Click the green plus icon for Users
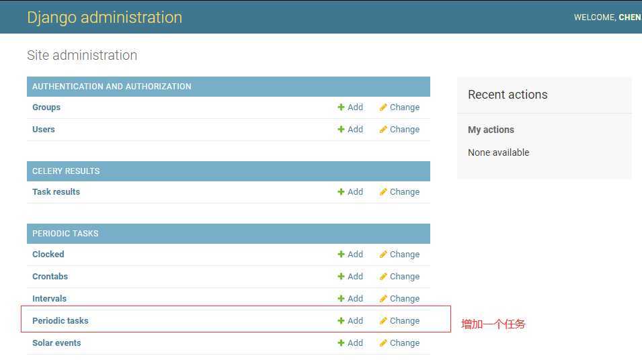 (x=341, y=129)
